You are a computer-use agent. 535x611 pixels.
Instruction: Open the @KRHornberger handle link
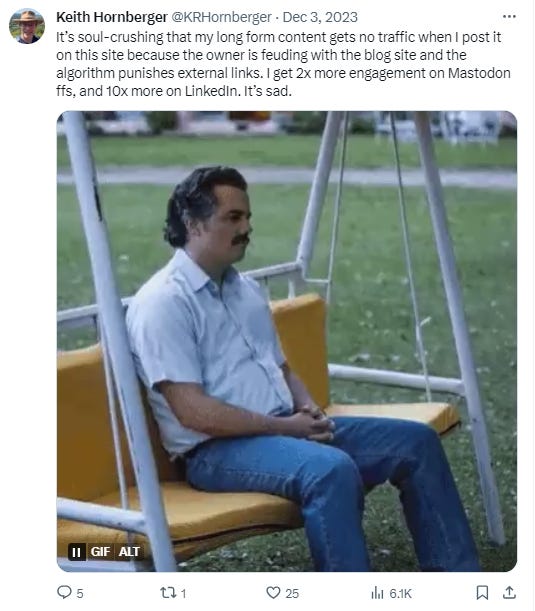point(221,17)
